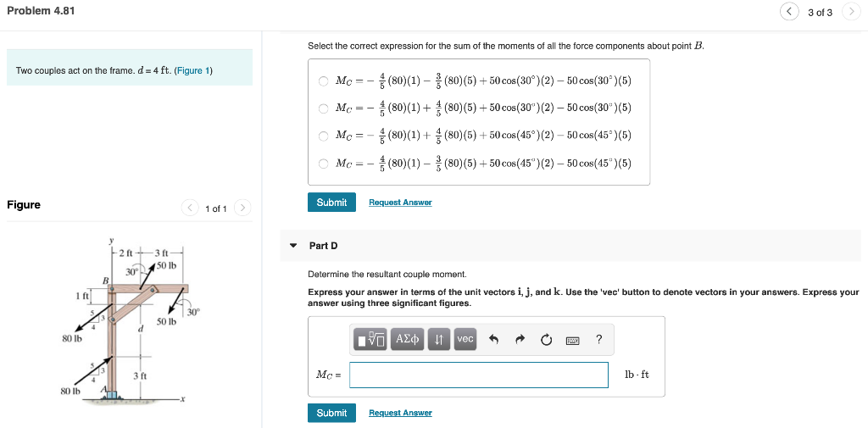Undo last input in answer editor

494,340
